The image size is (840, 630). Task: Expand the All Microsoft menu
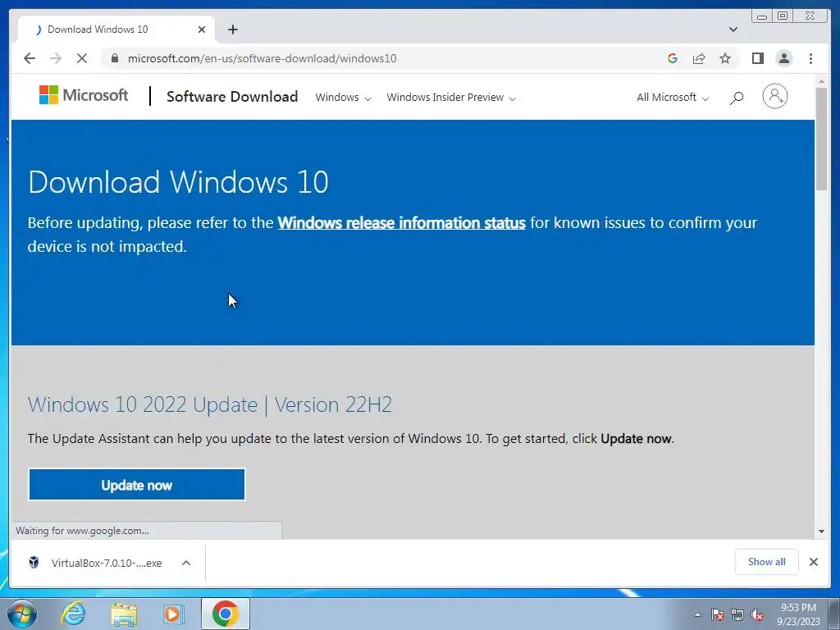click(673, 98)
